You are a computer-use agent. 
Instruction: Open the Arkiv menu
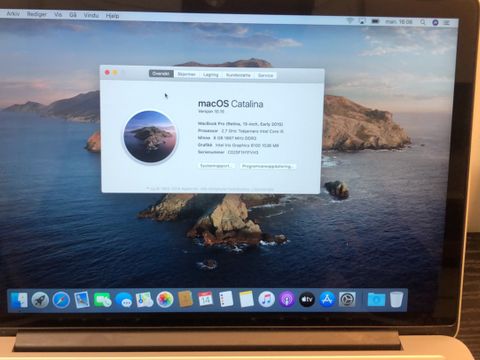click(x=13, y=14)
